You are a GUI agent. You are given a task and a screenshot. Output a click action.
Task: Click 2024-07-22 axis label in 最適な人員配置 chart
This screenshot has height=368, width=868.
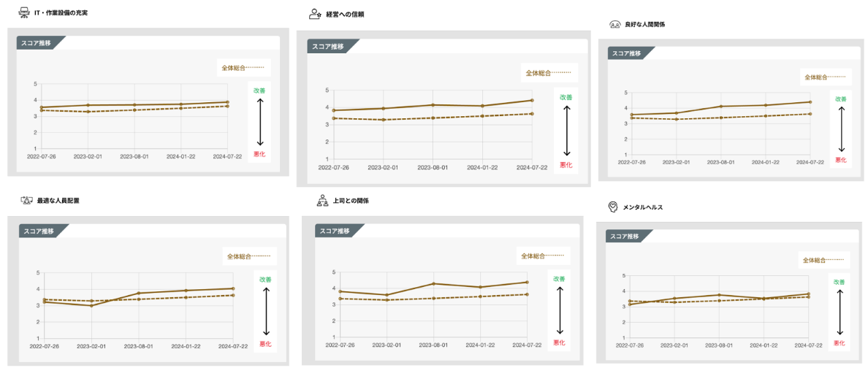tap(233, 346)
